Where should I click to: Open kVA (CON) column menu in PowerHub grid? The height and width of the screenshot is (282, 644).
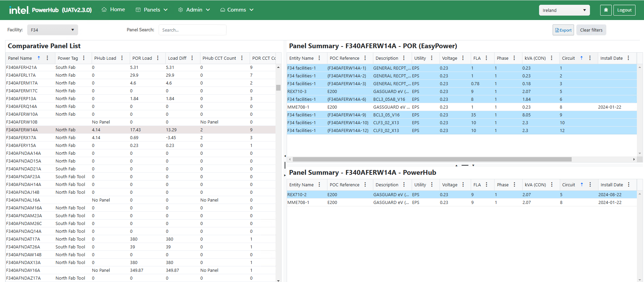552,185
